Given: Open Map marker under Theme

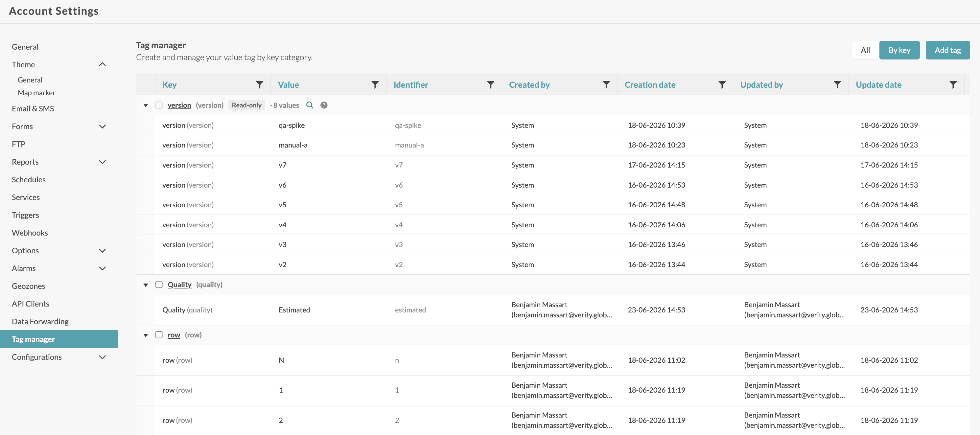Looking at the screenshot, I should click(36, 93).
